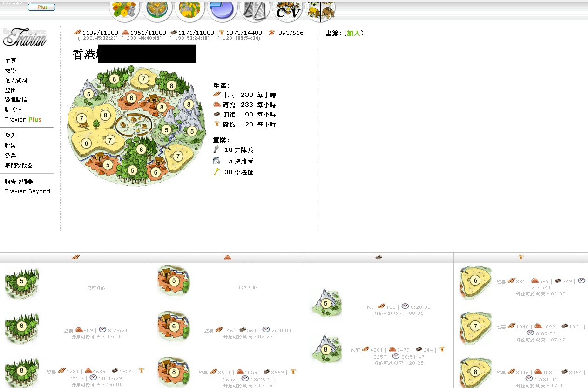The image size is (588, 388).
Task: Open the reports newspaper icon
Action: pyautogui.click(x=255, y=10)
